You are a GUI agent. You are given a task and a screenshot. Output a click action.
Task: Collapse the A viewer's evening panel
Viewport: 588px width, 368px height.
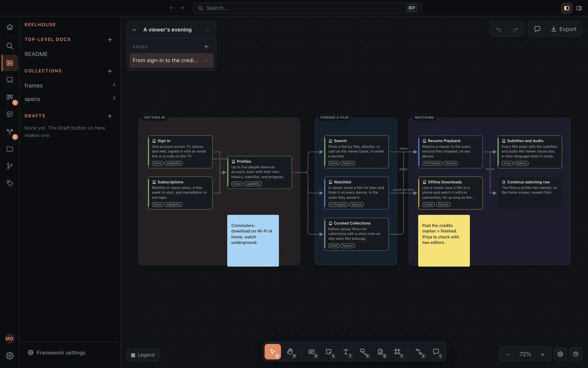(x=134, y=30)
